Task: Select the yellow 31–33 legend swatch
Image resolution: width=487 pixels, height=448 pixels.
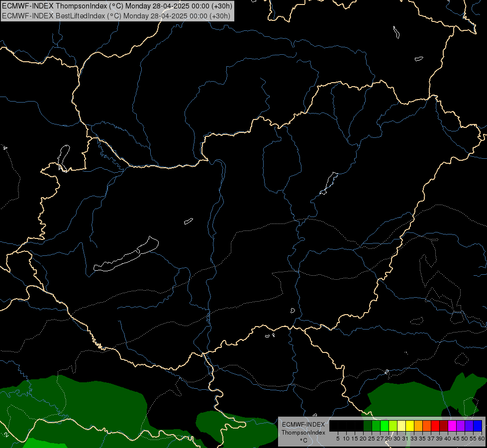Action: 410,426
